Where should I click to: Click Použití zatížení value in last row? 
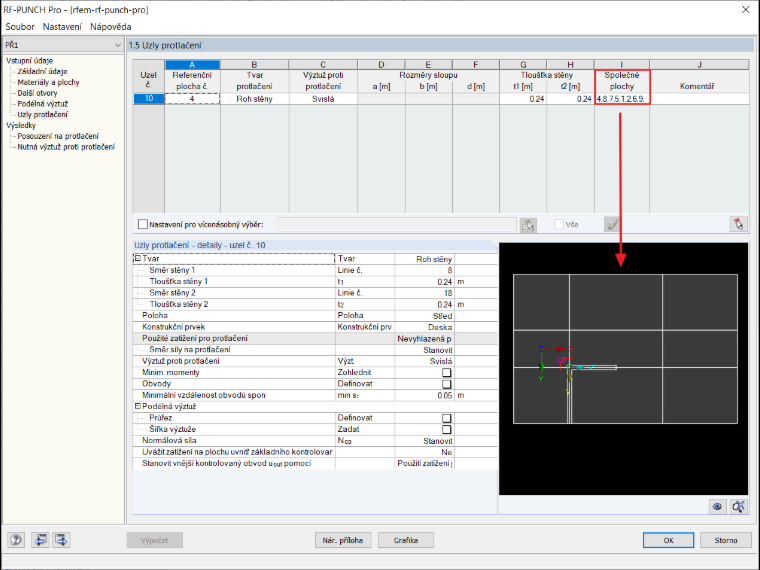pos(424,464)
